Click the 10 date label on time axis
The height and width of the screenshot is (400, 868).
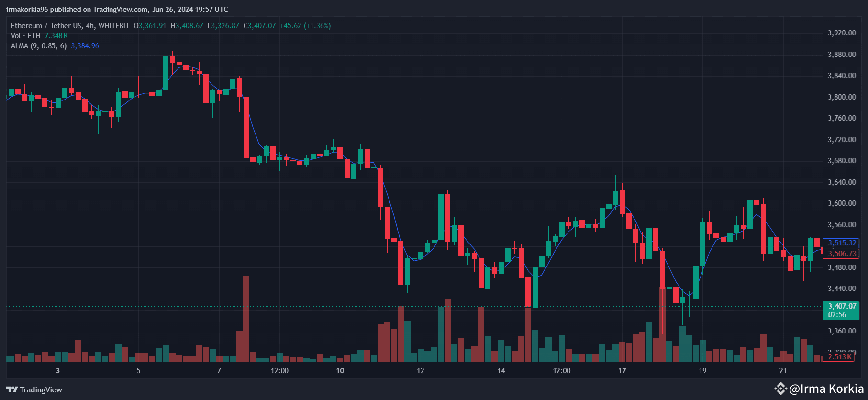pos(340,371)
